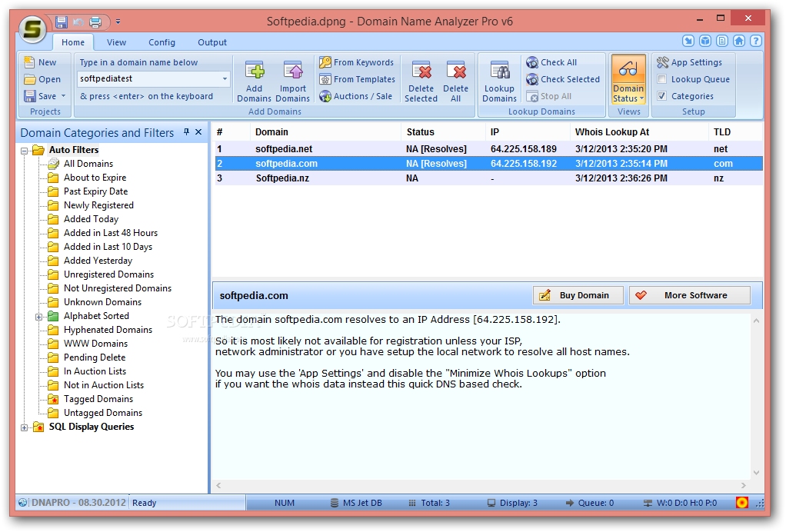Switch to the Home ribbon tab
This screenshot has height=532, width=786.
73,42
